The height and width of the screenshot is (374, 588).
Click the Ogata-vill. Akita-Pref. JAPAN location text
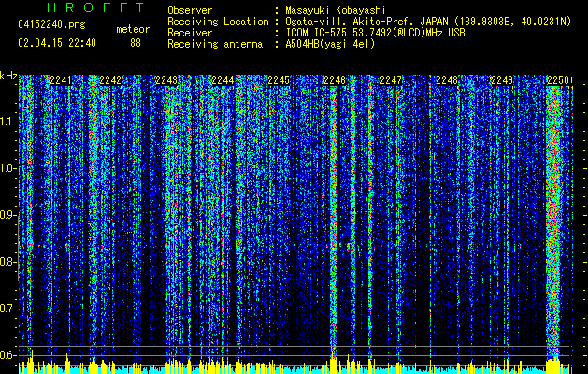click(x=428, y=22)
